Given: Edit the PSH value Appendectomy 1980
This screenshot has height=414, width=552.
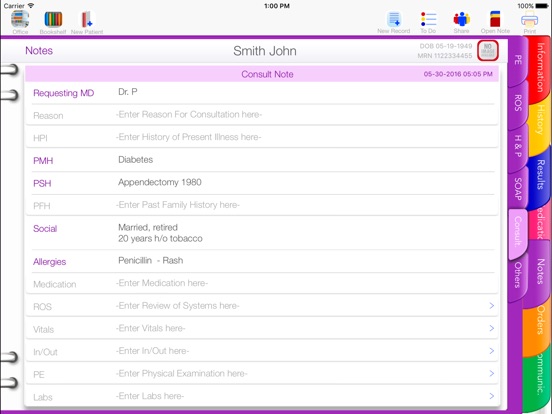Looking at the screenshot, I should coord(160,182).
